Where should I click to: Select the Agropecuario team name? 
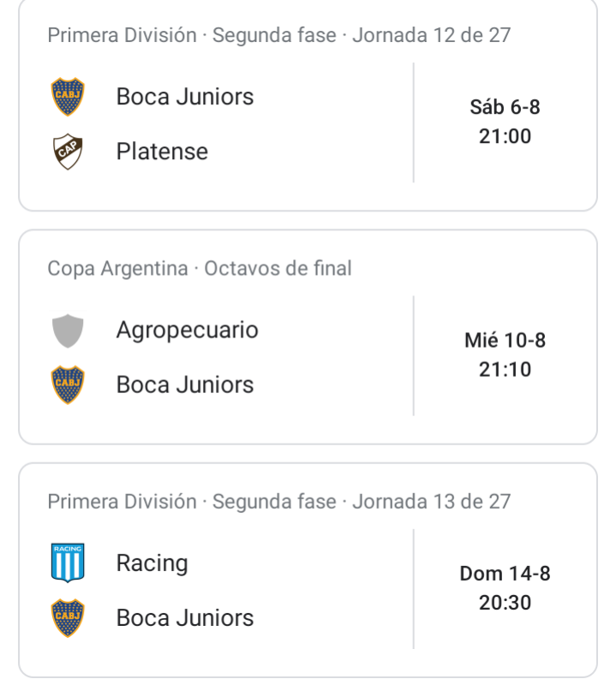(x=187, y=331)
